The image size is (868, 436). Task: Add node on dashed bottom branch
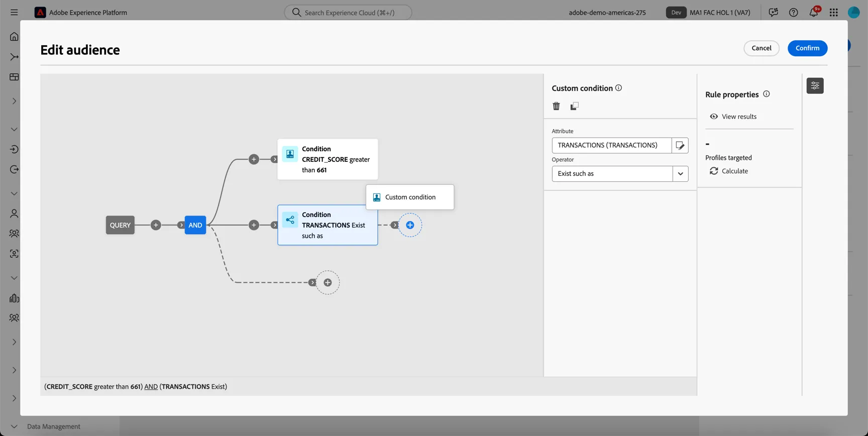pos(328,283)
